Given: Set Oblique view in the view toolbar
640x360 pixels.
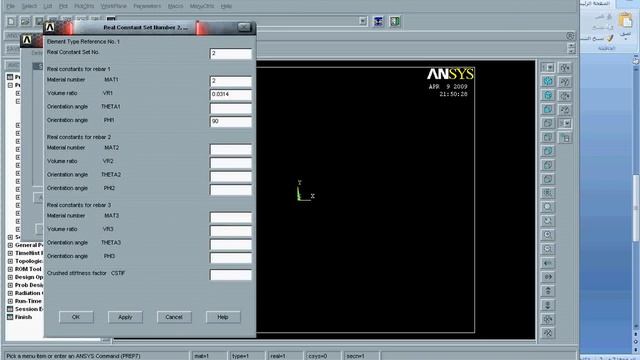Looking at the screenshot, I should (x=548, y=96).
